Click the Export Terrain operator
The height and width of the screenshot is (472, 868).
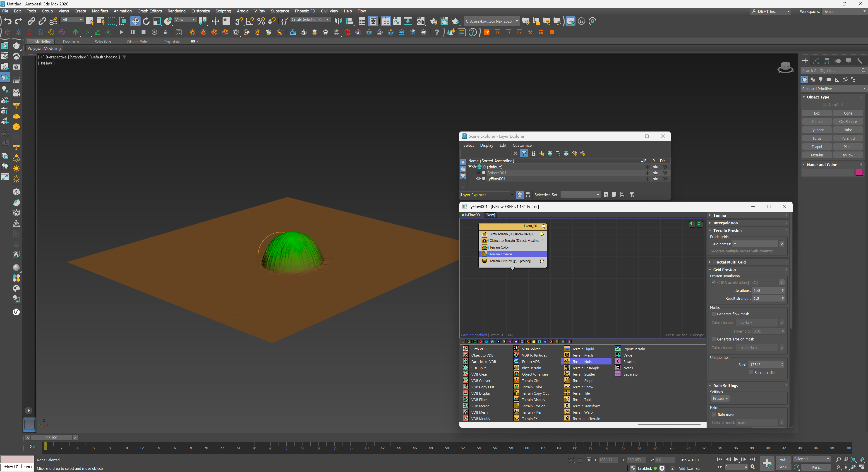tap(633, 349)
